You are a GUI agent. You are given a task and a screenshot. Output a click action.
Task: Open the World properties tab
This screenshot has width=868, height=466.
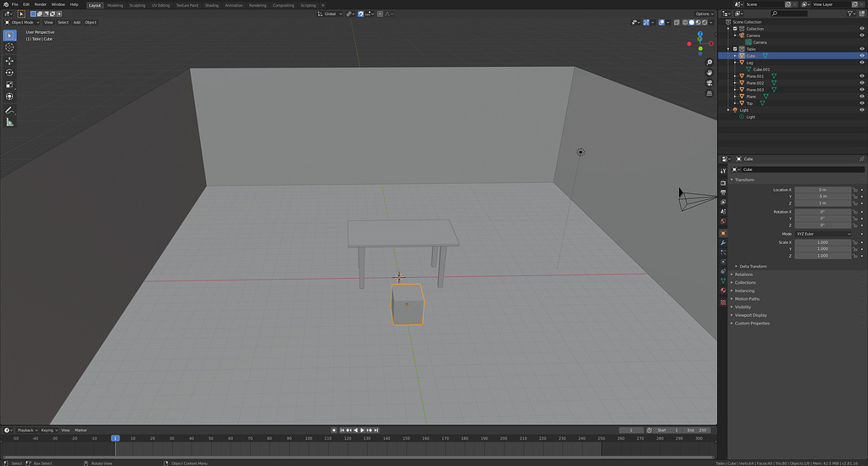point(723,221)
